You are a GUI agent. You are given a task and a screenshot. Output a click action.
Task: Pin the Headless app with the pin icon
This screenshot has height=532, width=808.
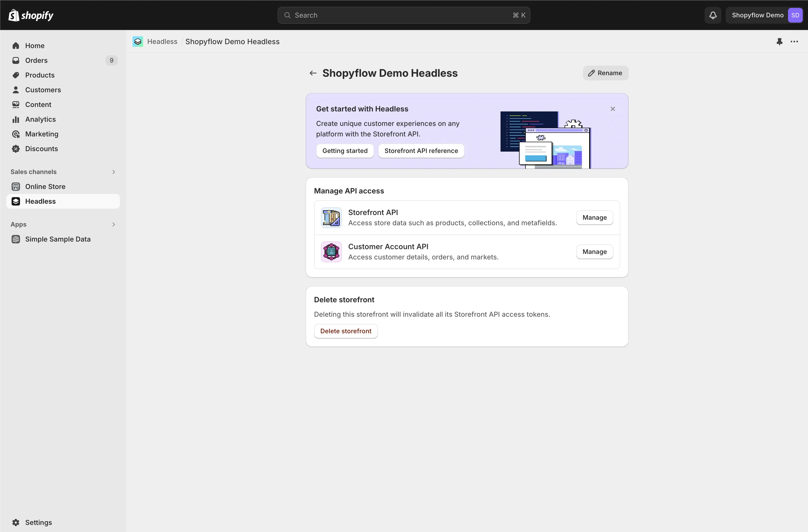780,41
